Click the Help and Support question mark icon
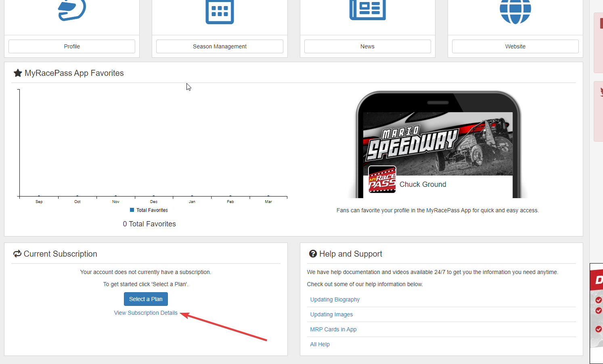 [x=313, y=254]
